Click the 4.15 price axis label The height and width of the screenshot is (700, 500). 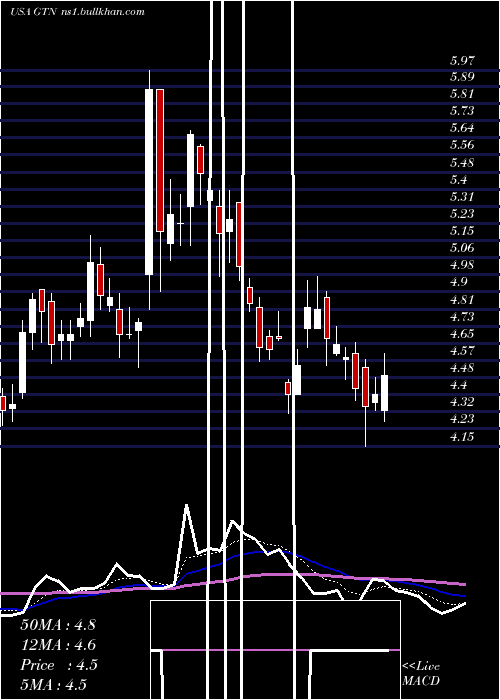(462, 436)
